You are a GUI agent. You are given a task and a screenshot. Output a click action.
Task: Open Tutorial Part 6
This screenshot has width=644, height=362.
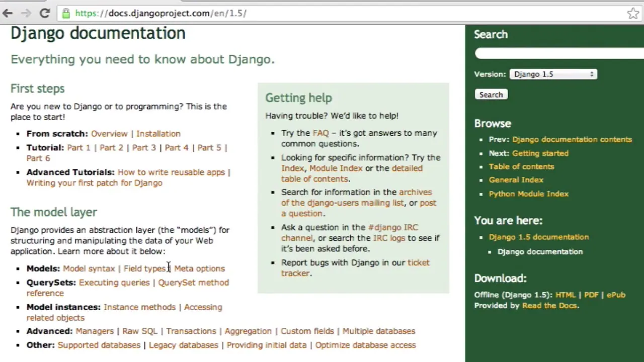point(38,158)
